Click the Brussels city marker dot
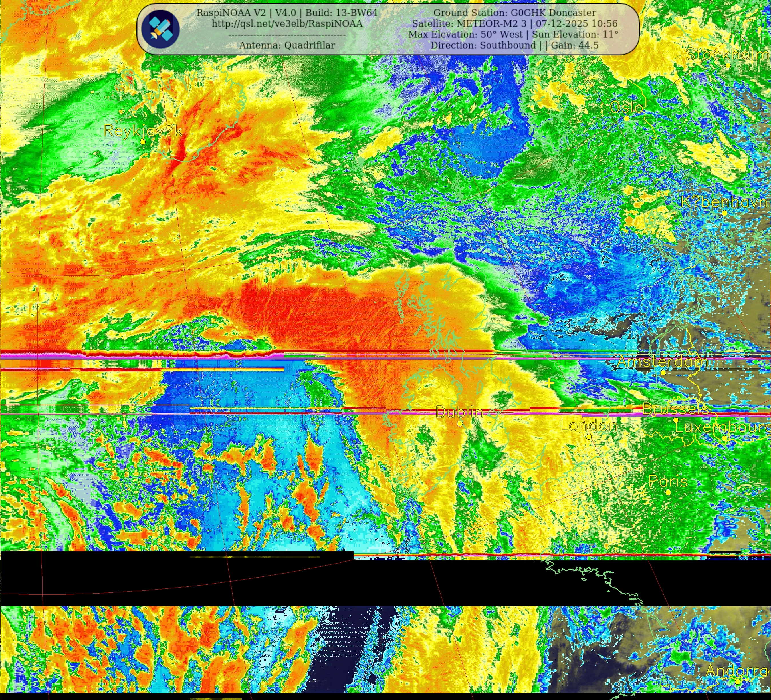771x700 pixels. pos(676,420)
